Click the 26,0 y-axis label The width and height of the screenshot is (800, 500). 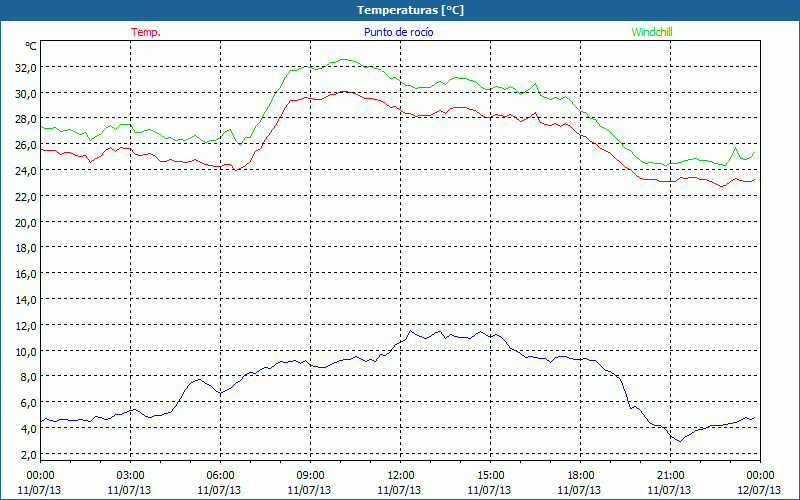[x=26, y=145]
